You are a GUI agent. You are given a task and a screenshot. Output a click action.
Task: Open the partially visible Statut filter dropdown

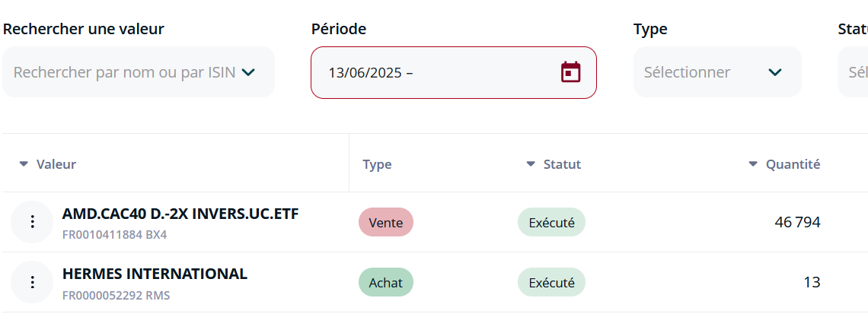853,72
